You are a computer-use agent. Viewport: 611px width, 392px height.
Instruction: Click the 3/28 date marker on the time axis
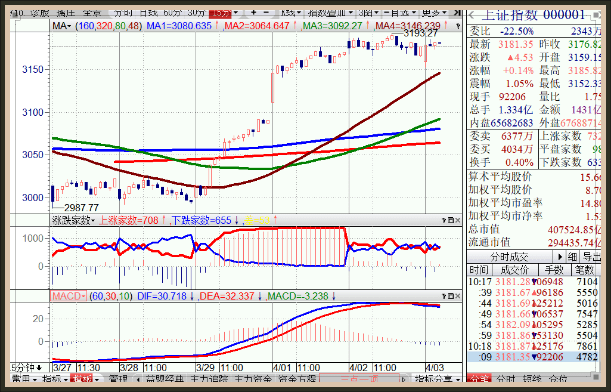[x=129, y=367]
